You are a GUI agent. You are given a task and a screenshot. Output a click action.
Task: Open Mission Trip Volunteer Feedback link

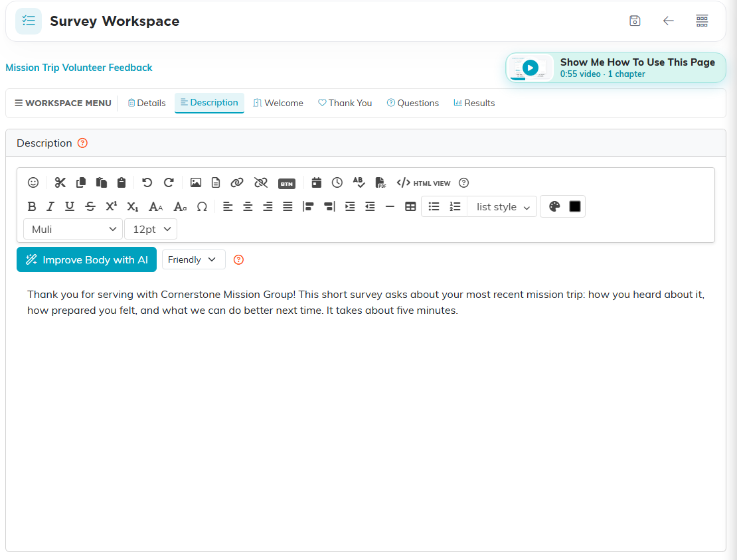(x=79, y=68)
